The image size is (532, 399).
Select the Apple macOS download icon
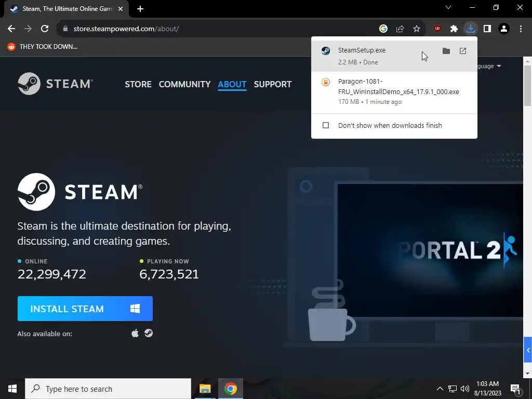[135, 333]
